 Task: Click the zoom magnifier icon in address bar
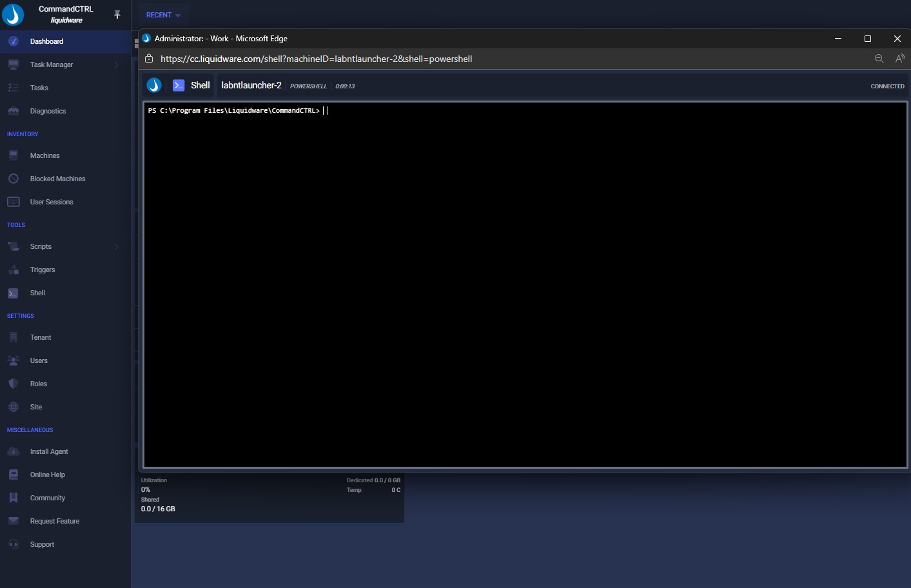(879, 59)
